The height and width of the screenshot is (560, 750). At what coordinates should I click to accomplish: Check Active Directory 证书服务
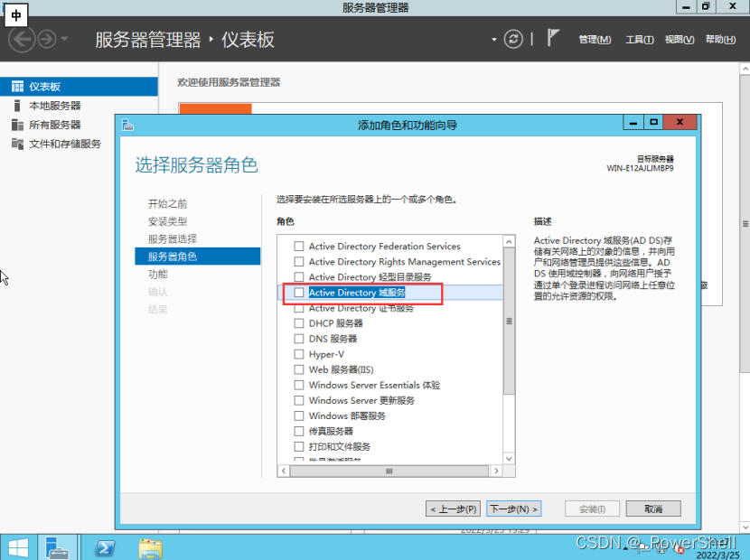[299, 308]
